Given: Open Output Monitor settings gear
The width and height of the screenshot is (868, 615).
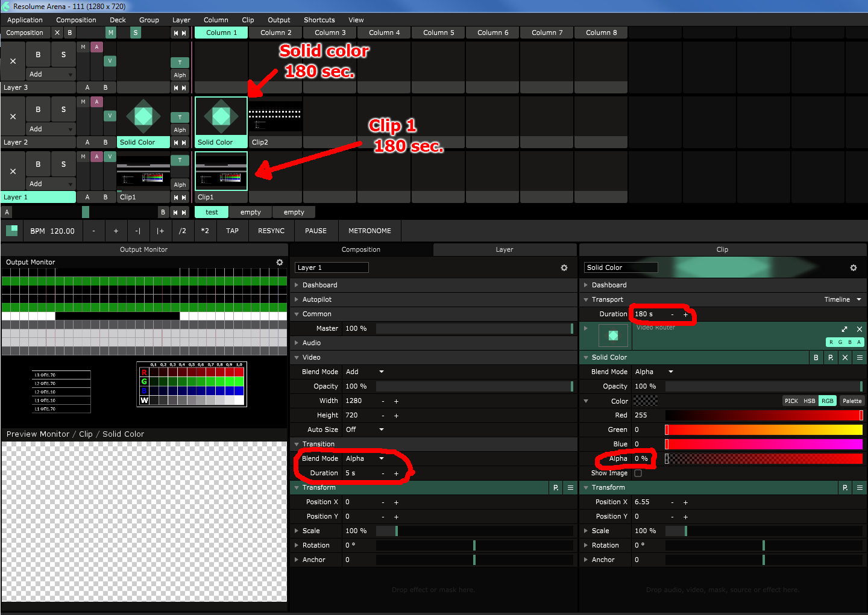Looking at the screenshot, I should pos(279,263).
